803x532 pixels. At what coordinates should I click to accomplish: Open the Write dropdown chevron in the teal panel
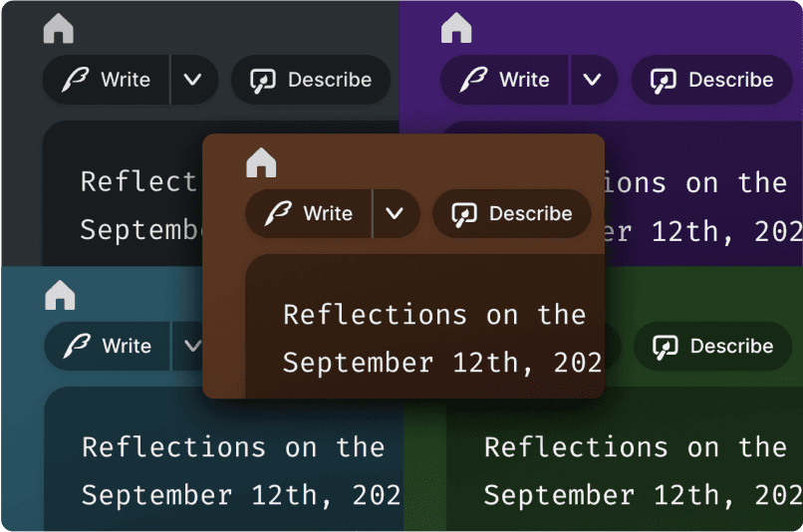pos(190,346)
